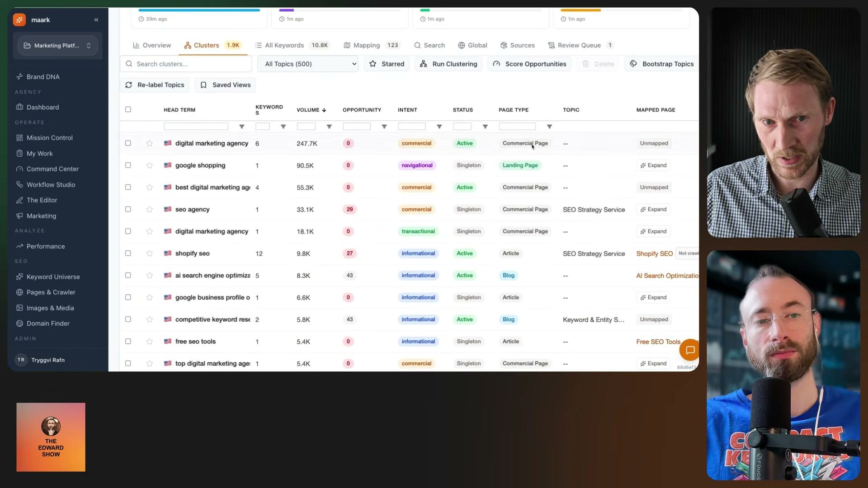Click the Command Center sidebar icon
Image resolution: width=868 pixels, height=488 pixels.
pos(19,169)
